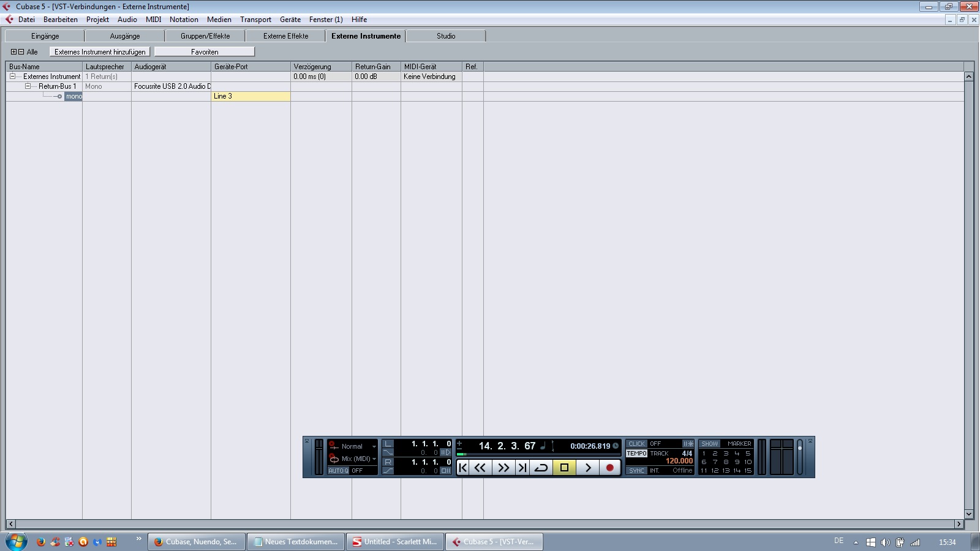Click the note icon for primary time format

[x=543, y=446]
